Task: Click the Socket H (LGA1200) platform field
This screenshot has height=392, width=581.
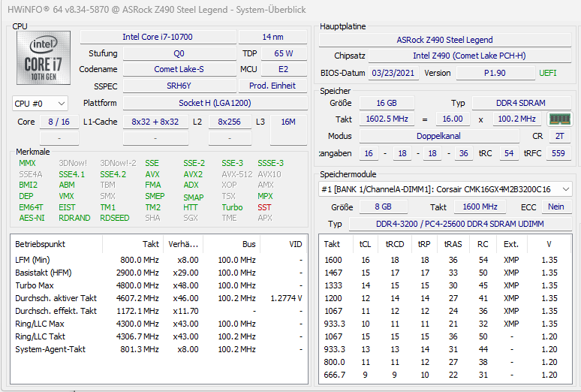Action: click(x=215, y=103)
